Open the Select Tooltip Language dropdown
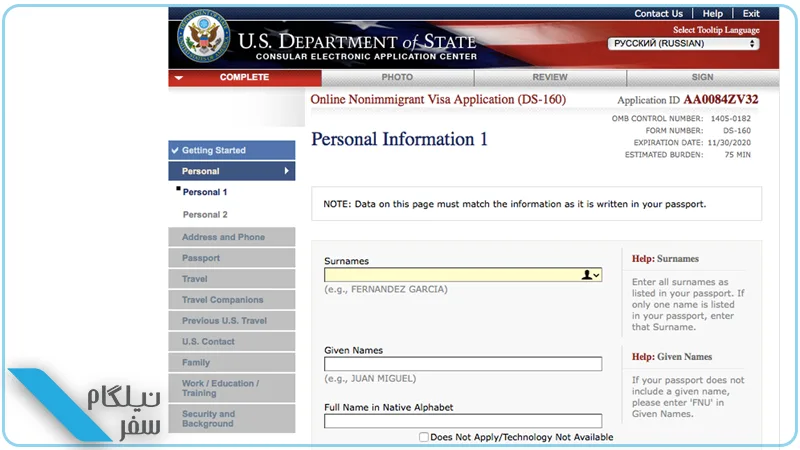 coord(683,43)
